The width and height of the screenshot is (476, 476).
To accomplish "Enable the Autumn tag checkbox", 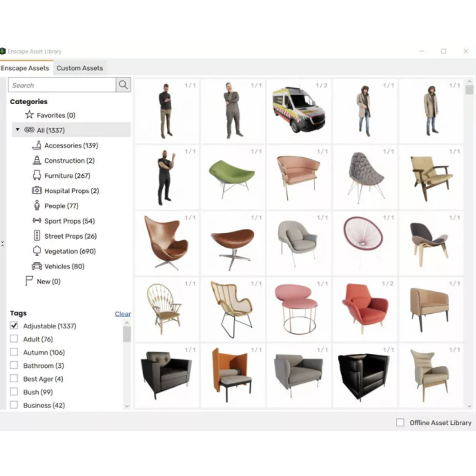I will pyautogui.click(x=14, y=352).
